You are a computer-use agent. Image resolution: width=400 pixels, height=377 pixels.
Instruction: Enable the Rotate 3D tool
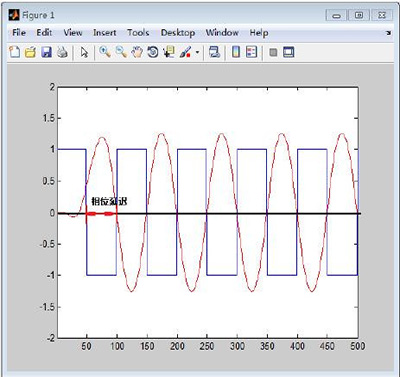153,52
